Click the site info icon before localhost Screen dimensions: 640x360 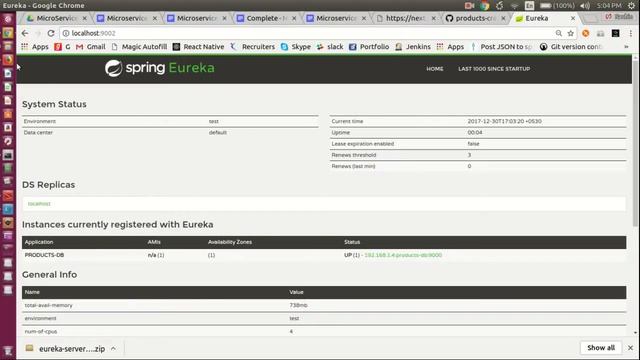[x=66, y=33]
